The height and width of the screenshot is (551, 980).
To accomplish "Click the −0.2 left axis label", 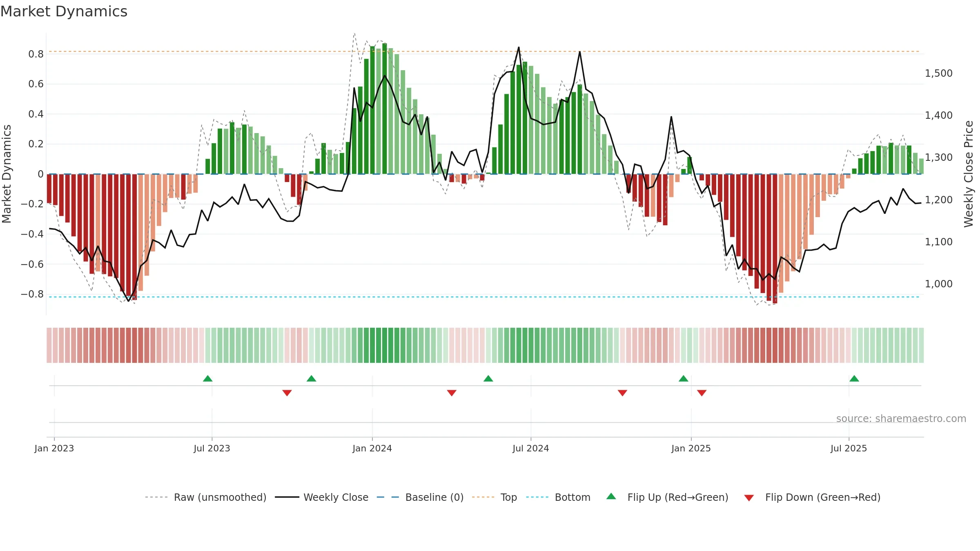I will 32,204.
